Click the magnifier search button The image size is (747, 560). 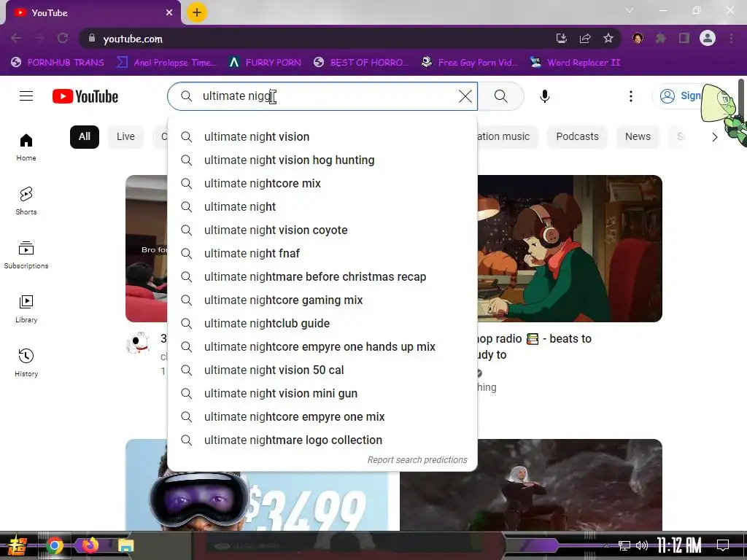pyautogui.click(x=500, y=96)
